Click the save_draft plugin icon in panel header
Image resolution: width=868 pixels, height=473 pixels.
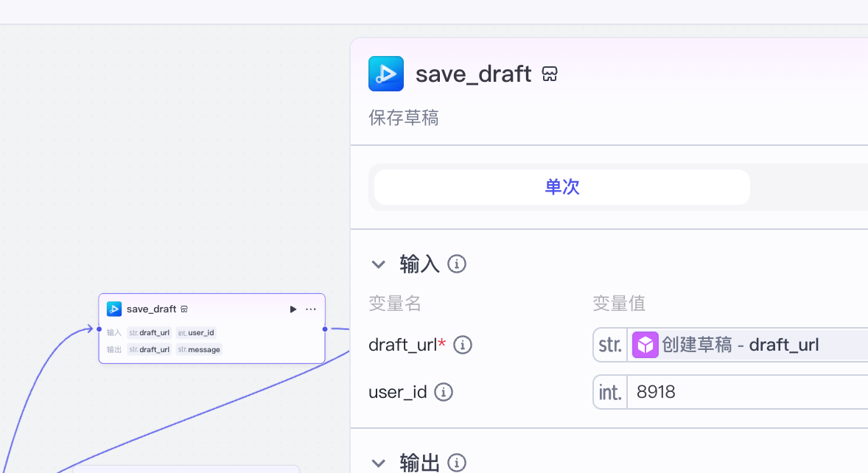pos(386,74)
